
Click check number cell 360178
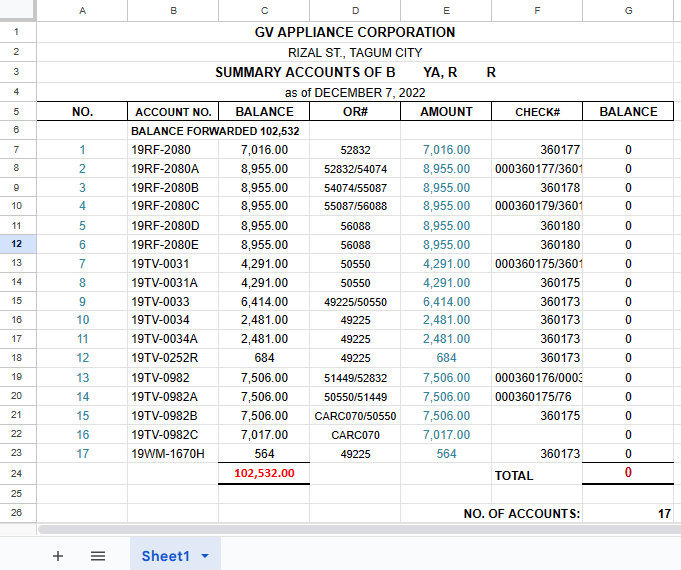[537, 188]
